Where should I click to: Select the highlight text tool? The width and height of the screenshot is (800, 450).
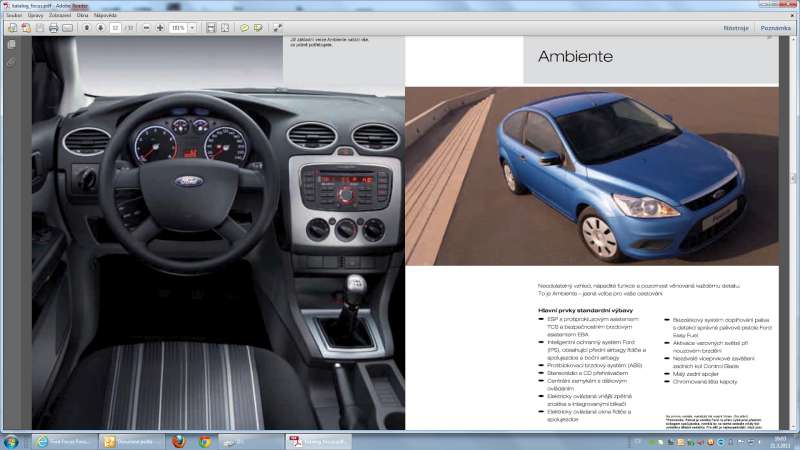pos(258,28)
